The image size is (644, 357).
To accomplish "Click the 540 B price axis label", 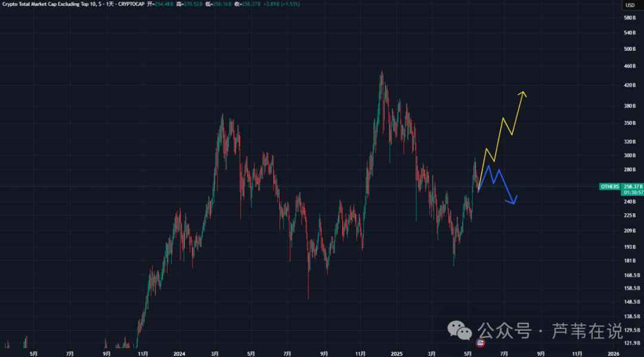I will tap(630, 32).
